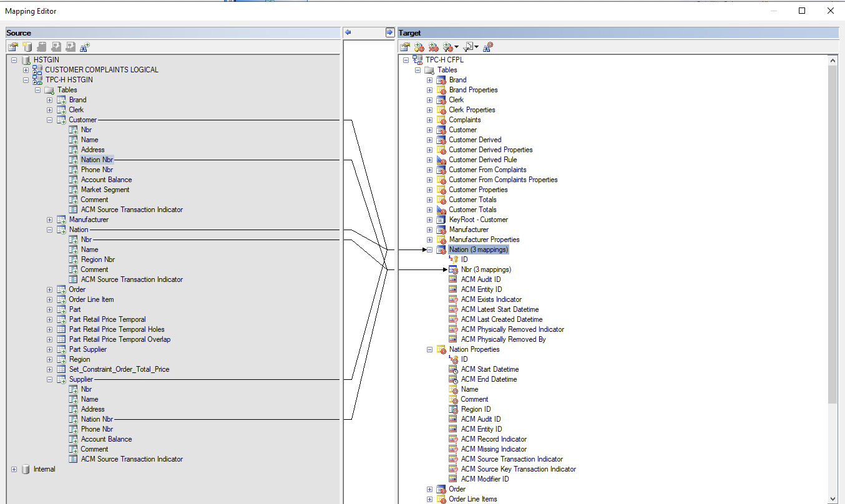Collapse the Supplier table node

[50, 379]
